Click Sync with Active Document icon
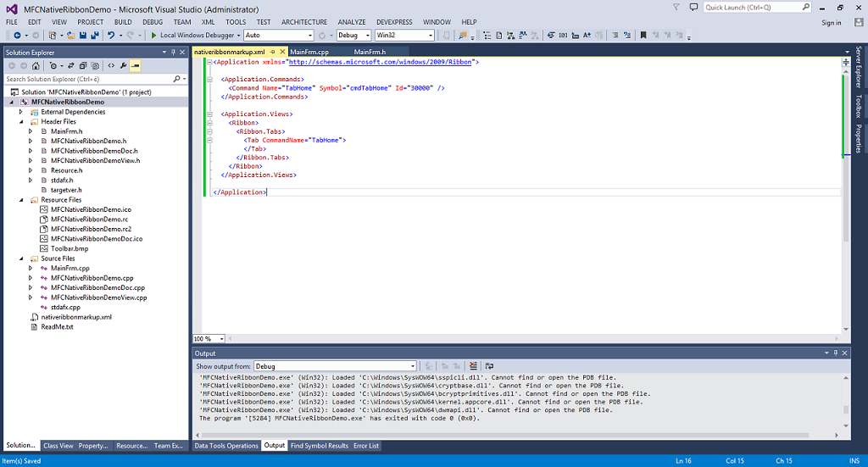This screenshot has height=467, width=868. point(71,66)
